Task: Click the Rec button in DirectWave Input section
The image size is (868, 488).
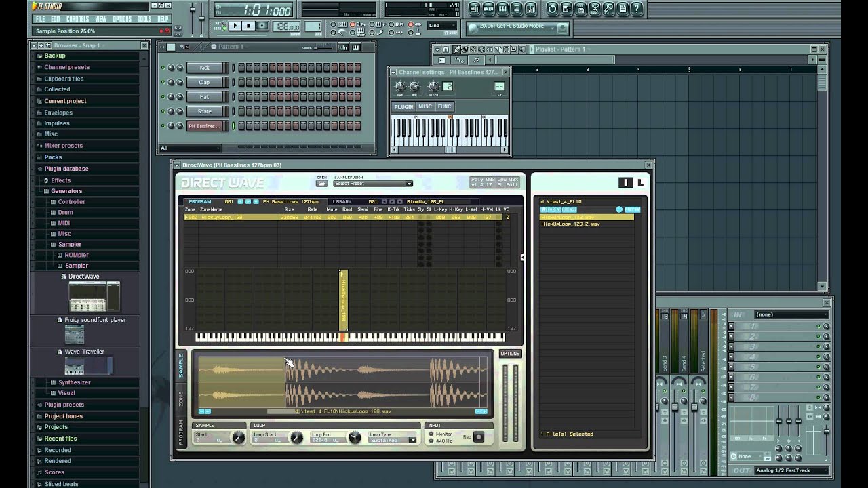Action: 478,437
